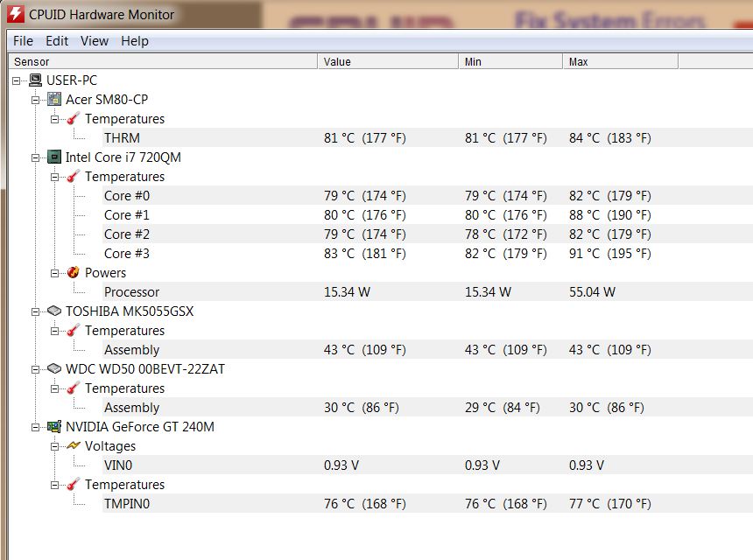The height and width of the screenshot is (560, 753).
Task: Collapse Temperatures under WDC WD50
Action: pyautogui.click(x=55, y=388)
